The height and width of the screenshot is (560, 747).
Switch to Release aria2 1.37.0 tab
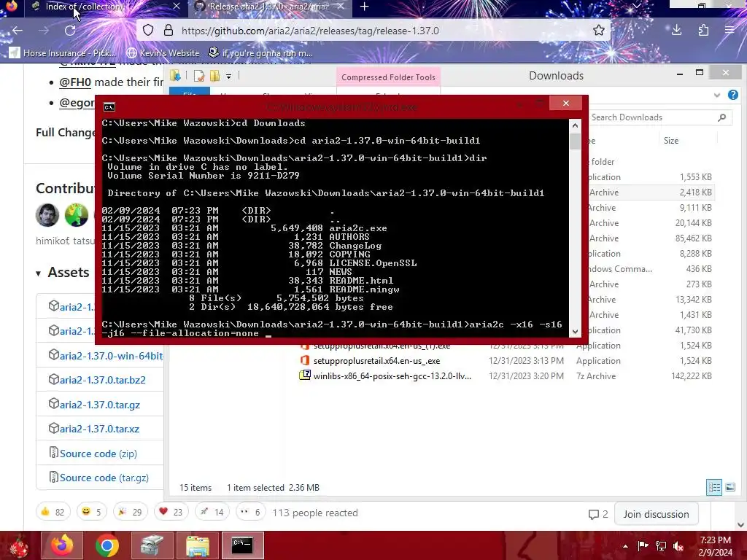(x=270, y=6)
